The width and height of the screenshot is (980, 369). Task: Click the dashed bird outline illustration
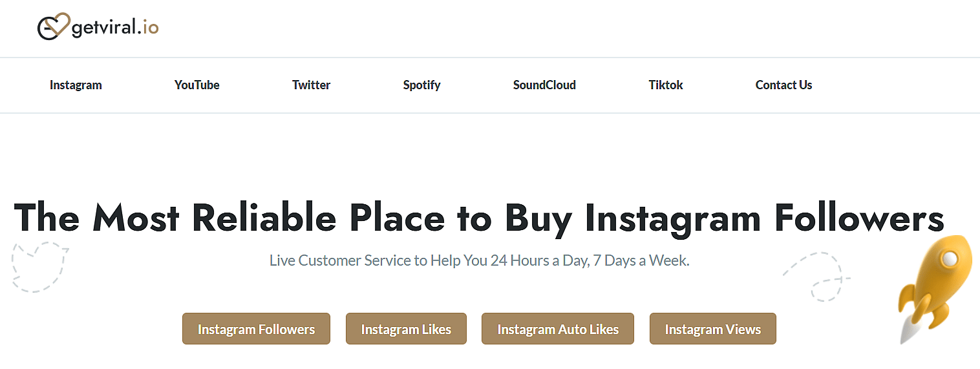[x=39, y=266]
